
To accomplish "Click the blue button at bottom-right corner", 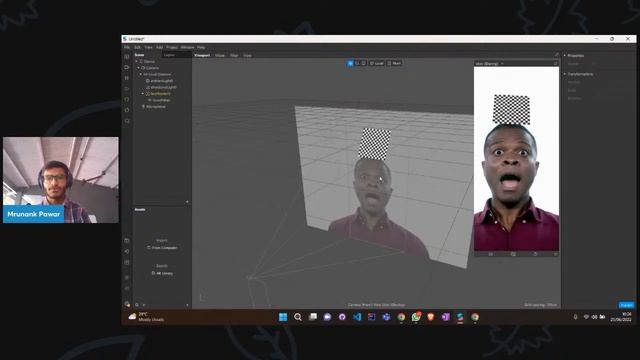I will 626,305.
